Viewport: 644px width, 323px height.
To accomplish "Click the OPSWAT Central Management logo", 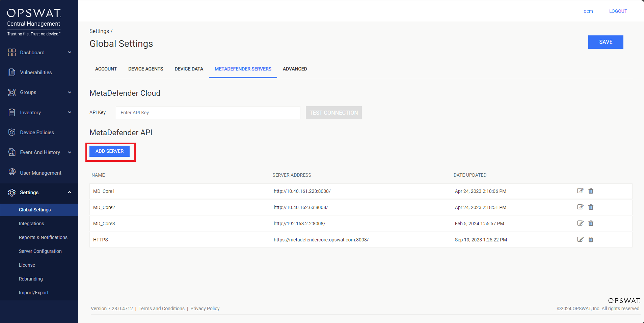I will [34, 22].
